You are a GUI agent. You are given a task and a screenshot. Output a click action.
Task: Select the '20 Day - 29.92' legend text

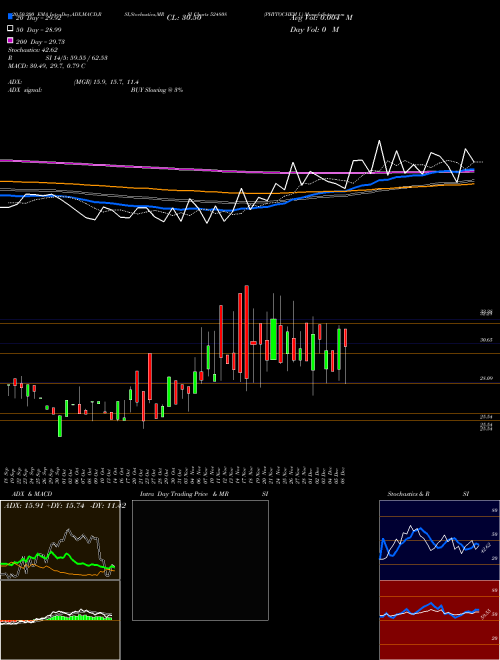[39, 18]
